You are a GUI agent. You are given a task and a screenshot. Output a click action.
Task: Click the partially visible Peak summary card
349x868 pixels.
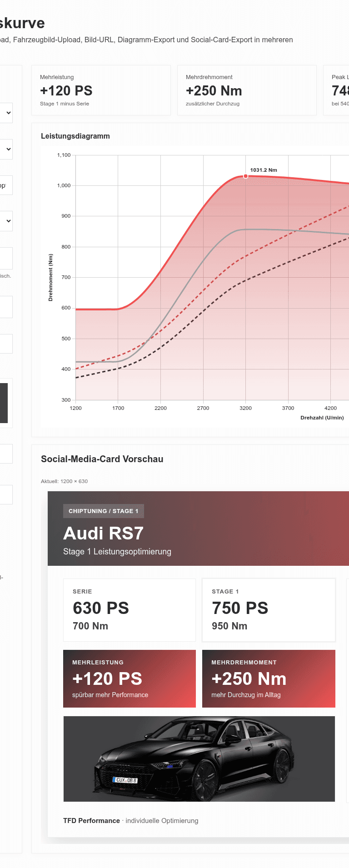(x=336, y=90)
